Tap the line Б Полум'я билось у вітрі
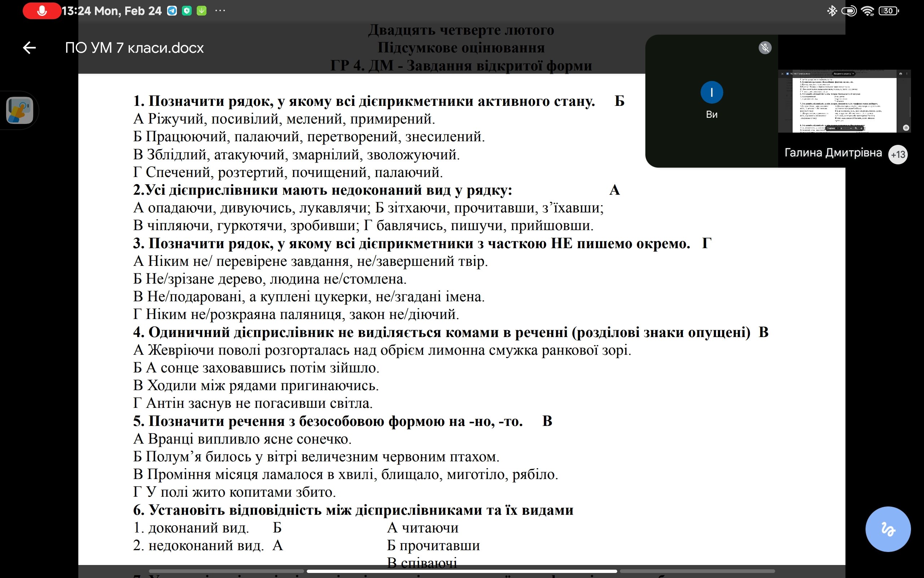The image size is (924, 578). pyautogui.click(x=316, y=456)
